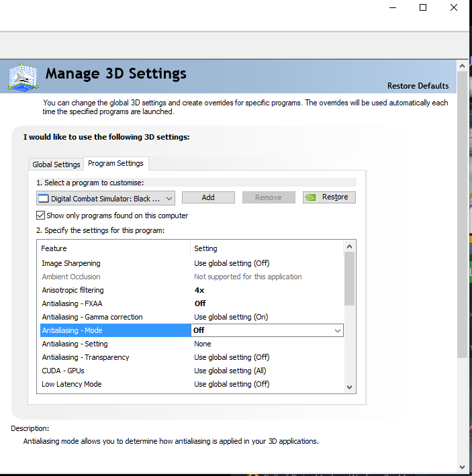Click the greyed Remove button
Image resolution: width=472 pixels, height=476 pixels.
tap(269, 197)
